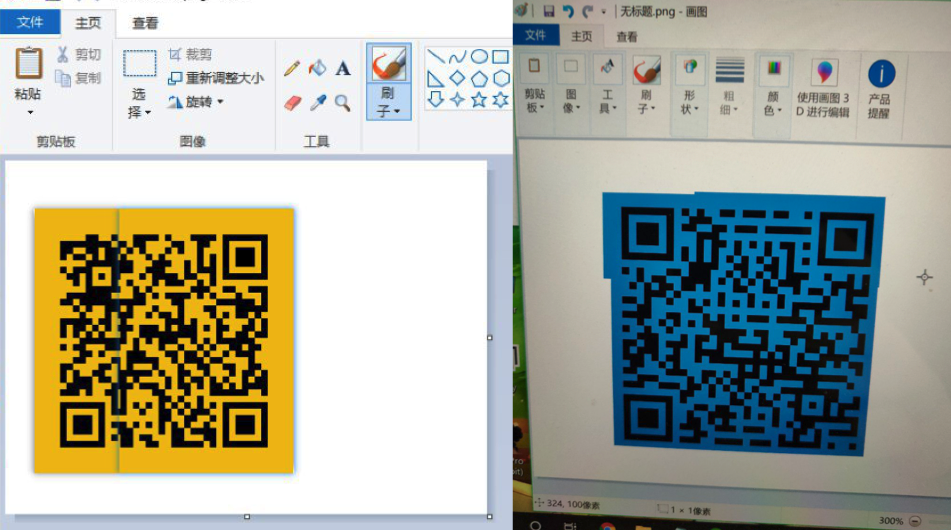951x530 pixels.
Task: Switch to 查看 tab in right Paint window
Action: click(627, 37)
